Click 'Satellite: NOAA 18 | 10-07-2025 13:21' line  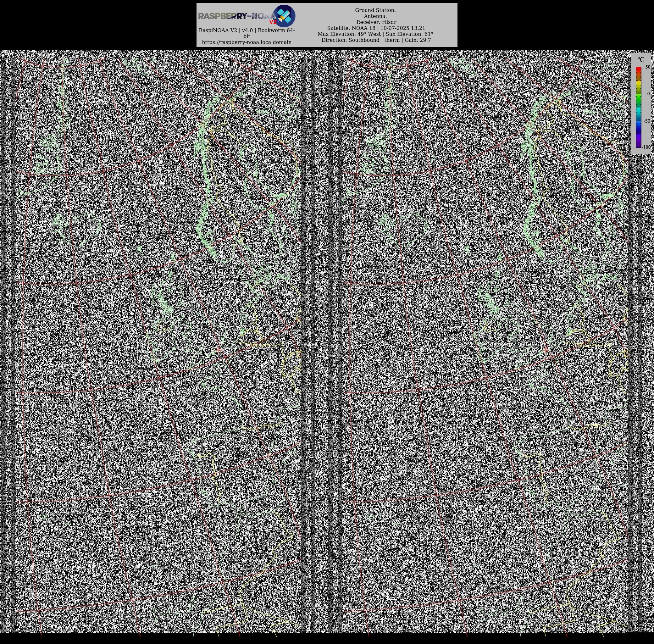tap(376, 28)
